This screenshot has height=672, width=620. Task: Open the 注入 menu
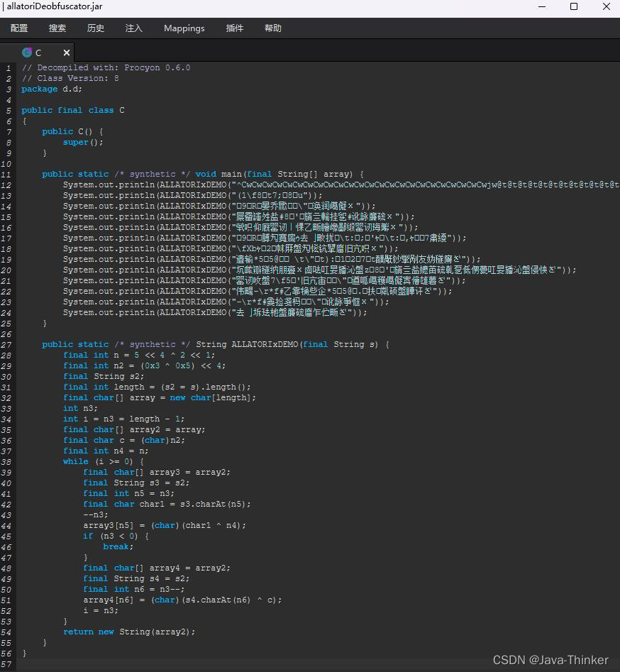coord(133,28)
